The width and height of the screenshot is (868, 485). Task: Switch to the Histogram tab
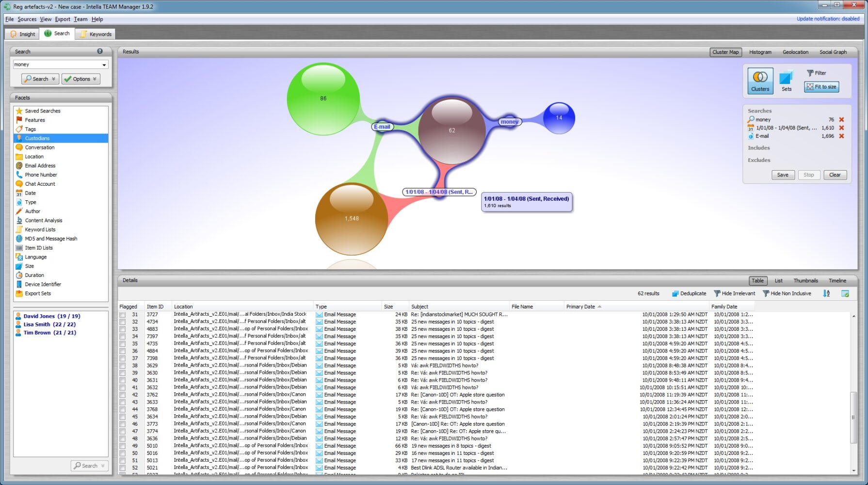[x=760, y=52]
